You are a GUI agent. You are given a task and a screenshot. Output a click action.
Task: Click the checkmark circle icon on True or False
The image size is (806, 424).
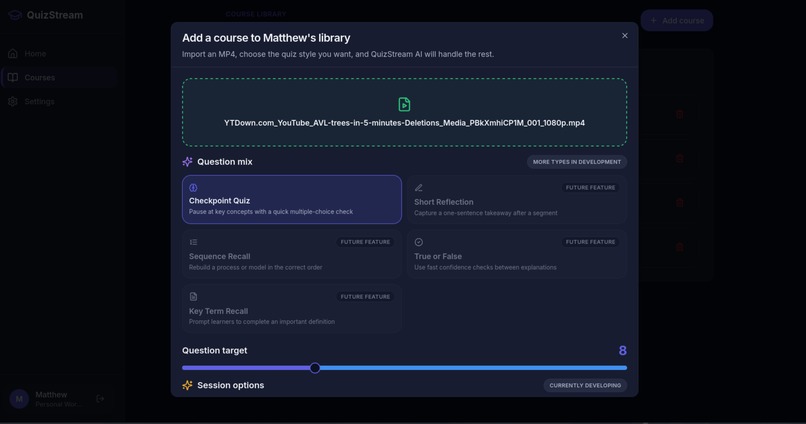pos(419,242)
